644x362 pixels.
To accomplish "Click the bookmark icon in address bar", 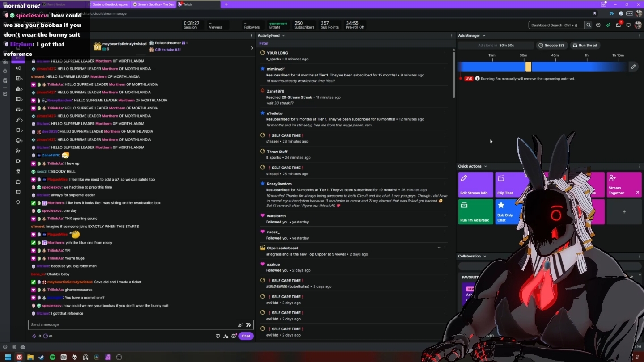I will pyautogui.click(x=595, y=13).
